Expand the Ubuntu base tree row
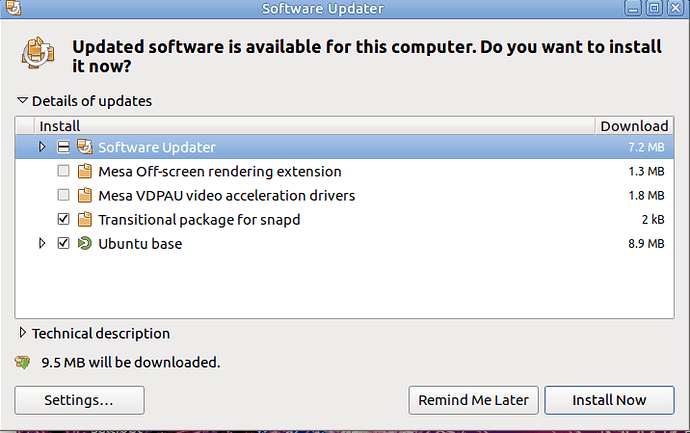 (x=42, y=243)
